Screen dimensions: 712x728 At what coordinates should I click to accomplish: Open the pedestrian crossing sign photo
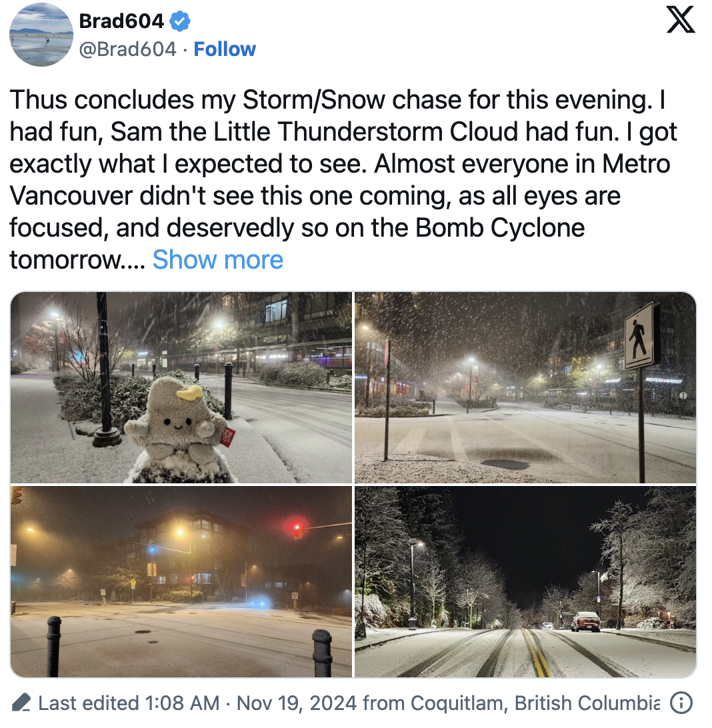tap(525, 387)
